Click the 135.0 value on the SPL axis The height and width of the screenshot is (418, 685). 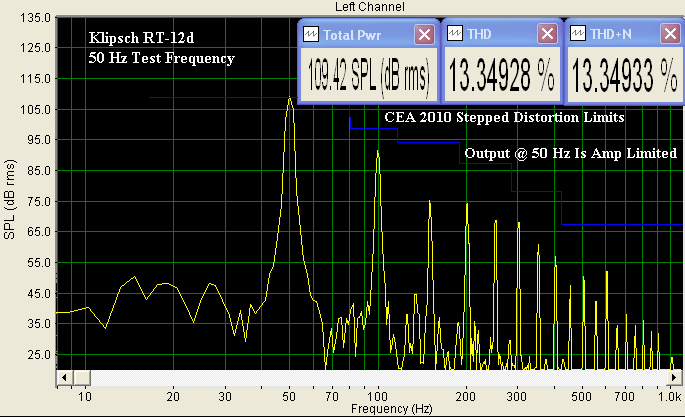(x=36, y=18)
